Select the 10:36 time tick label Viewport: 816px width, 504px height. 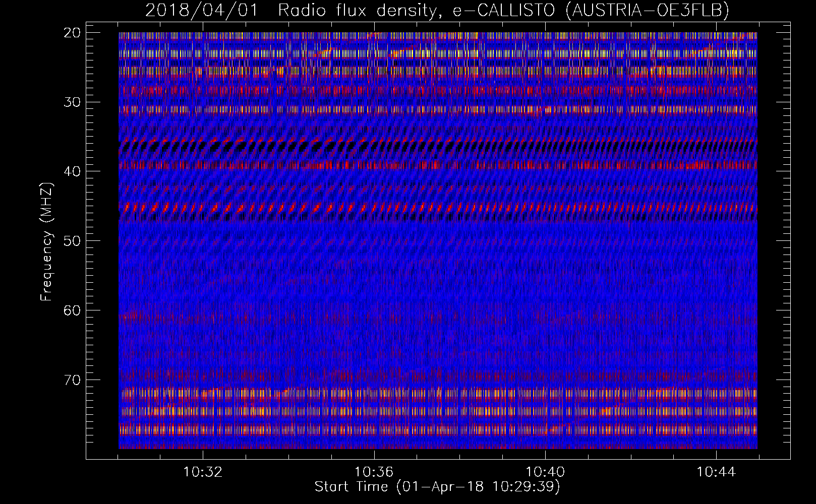click(x=374, y=472)
